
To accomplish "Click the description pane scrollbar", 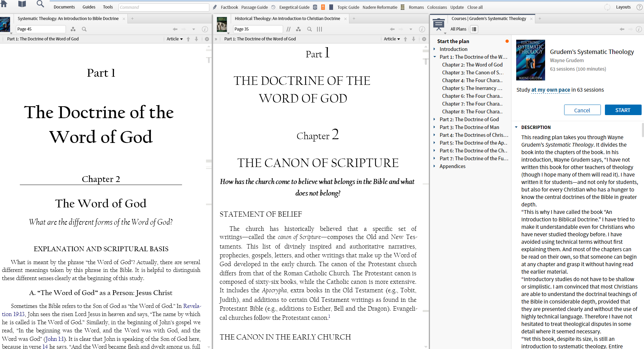I will (x=642, y=130).
